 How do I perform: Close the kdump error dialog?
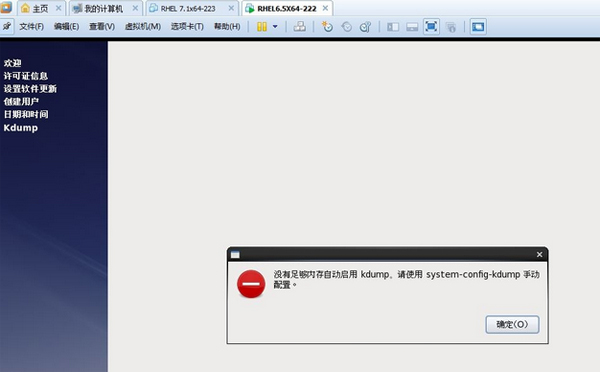point(540,255)
